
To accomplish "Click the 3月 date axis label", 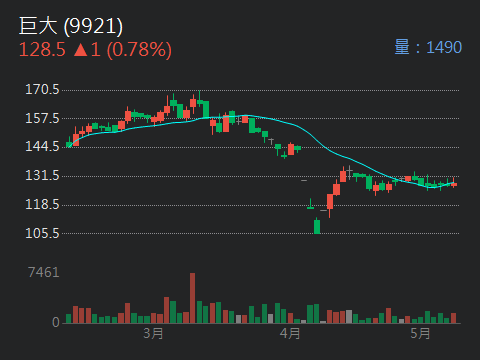I will (x=153, y=333).
